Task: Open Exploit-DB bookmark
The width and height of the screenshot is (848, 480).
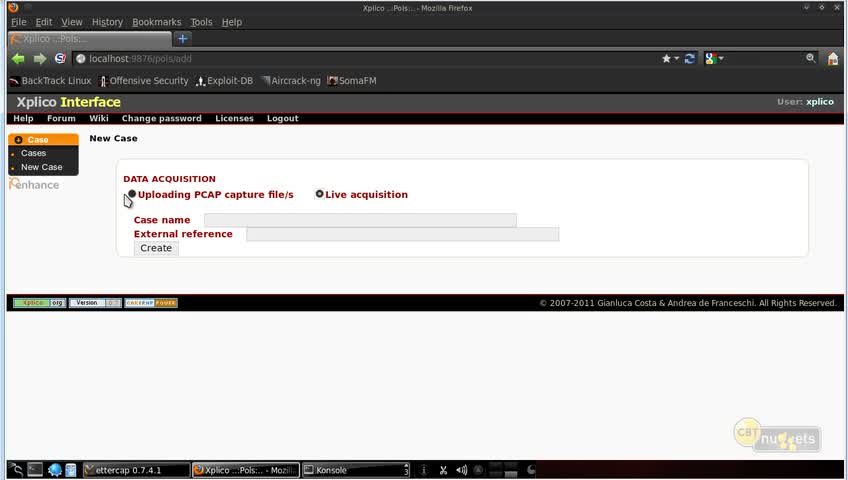Action: [224, 81]
